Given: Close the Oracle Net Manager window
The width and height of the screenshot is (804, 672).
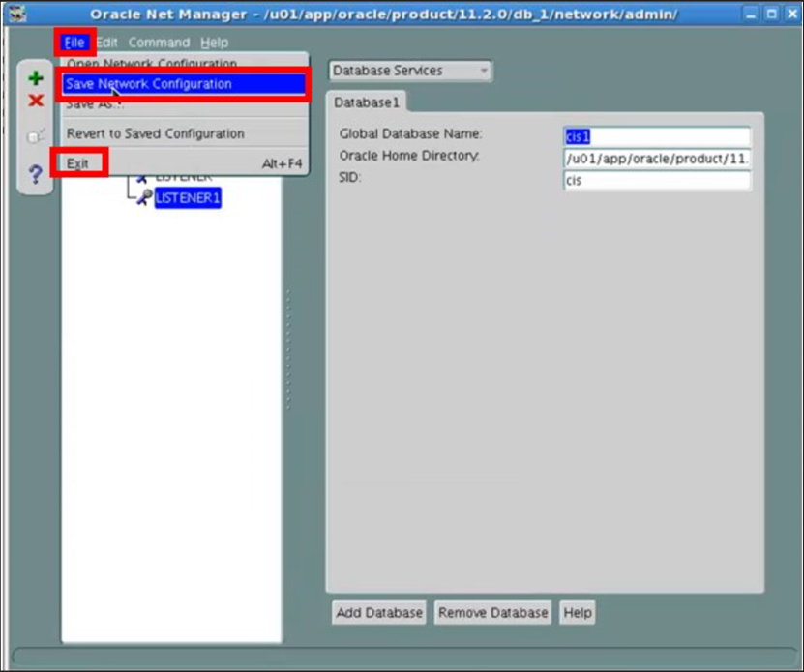Looking at the screenshot, I should 792,15.
